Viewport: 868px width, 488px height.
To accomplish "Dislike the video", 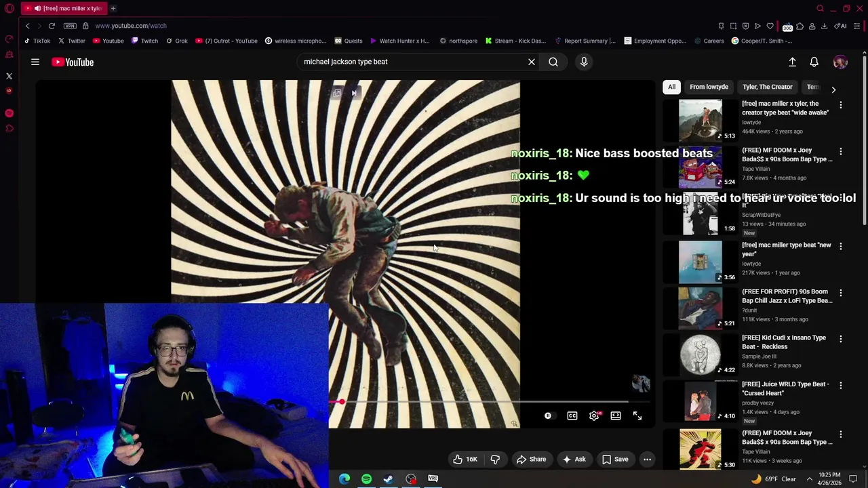I will (495, 459).
